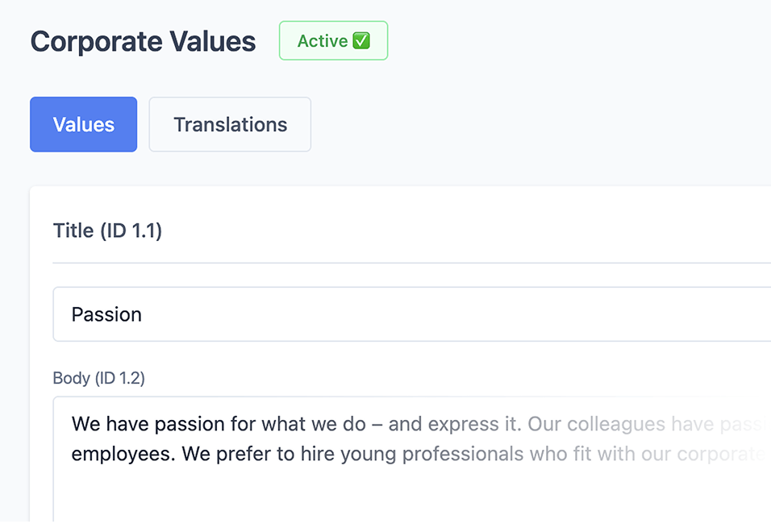Open the Values tab

pos(84,124)
